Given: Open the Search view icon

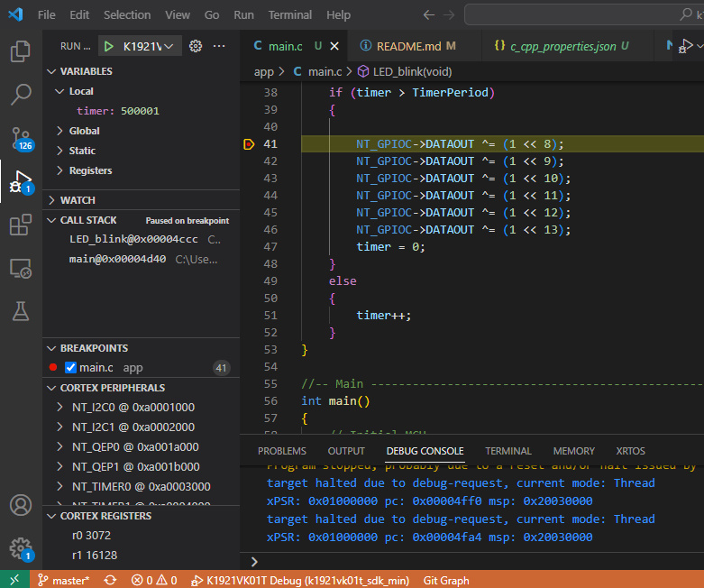Looking at the screenshot, I should [x=20, y=94].
